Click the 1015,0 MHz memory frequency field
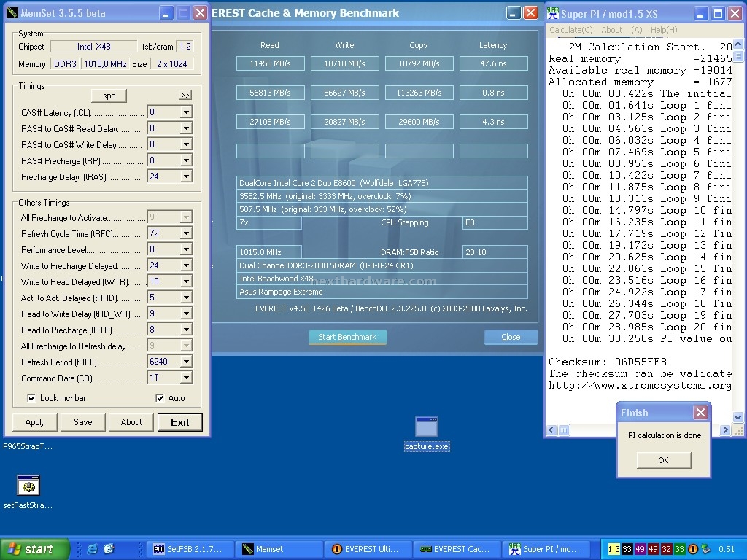 click(x=105, y=64)
